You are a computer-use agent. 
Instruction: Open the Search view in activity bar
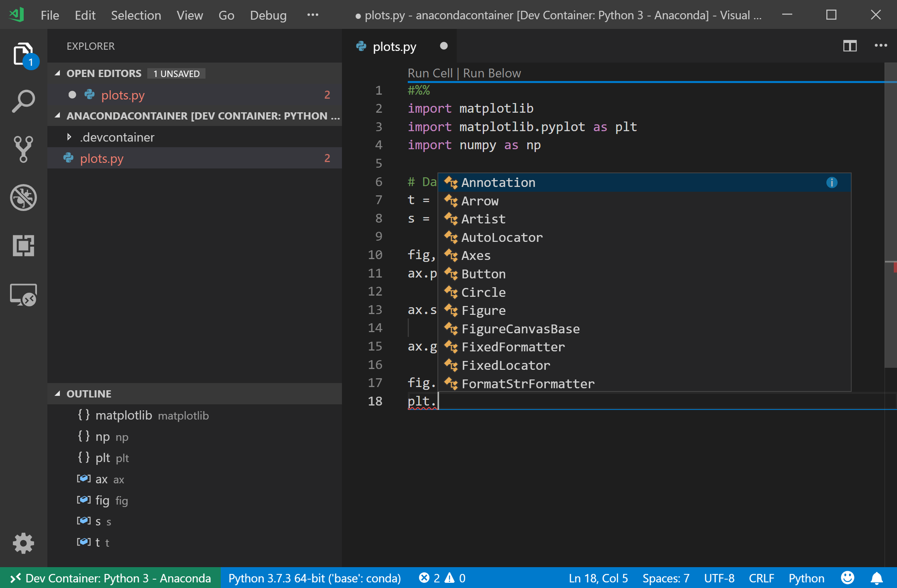point(23,101)
